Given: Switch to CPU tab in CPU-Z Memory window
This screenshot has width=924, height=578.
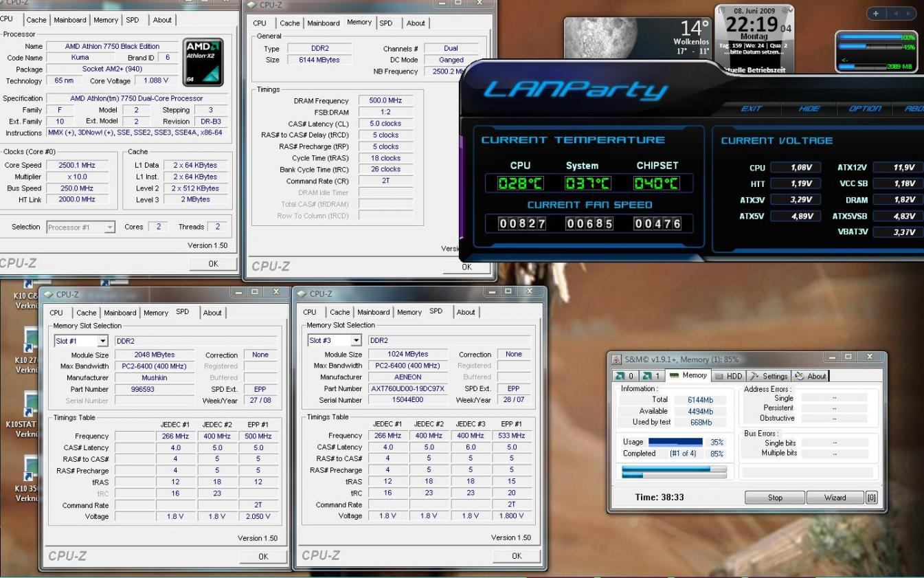Looking at the screenshot, I should [x=260, y=23].
